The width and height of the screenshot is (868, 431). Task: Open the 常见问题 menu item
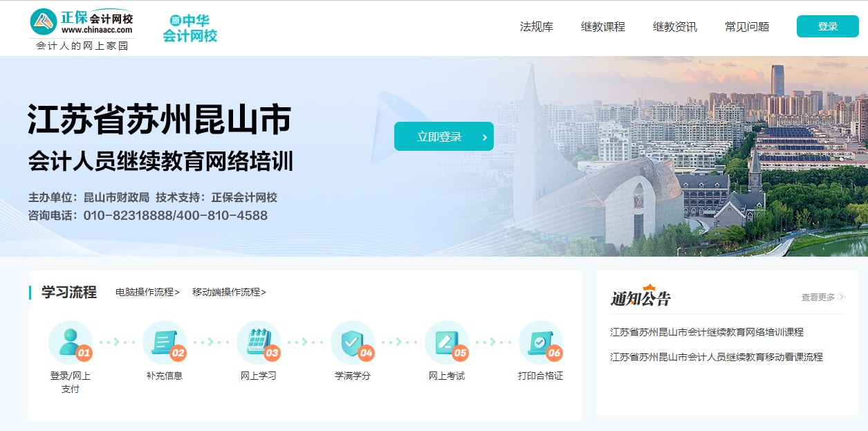747,27
